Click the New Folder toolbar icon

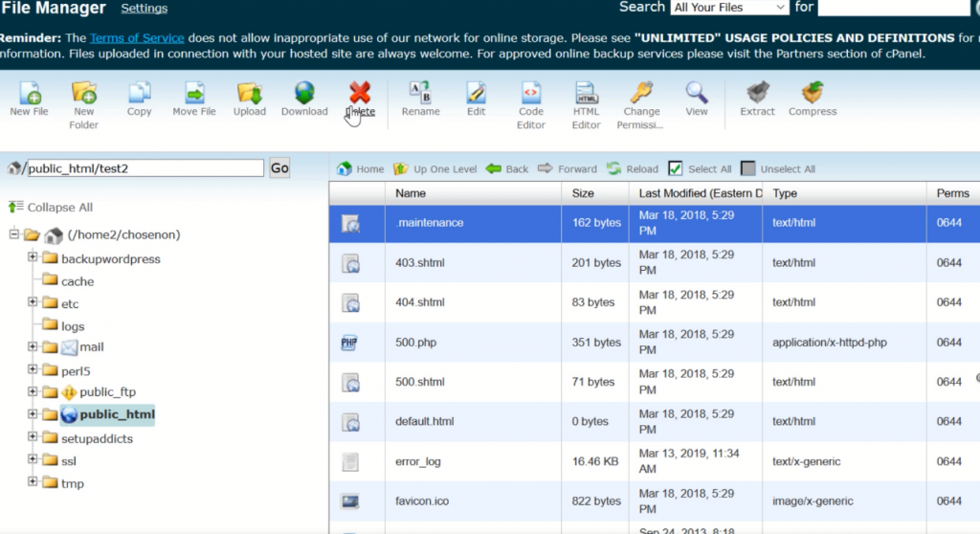tap(84, 93)
